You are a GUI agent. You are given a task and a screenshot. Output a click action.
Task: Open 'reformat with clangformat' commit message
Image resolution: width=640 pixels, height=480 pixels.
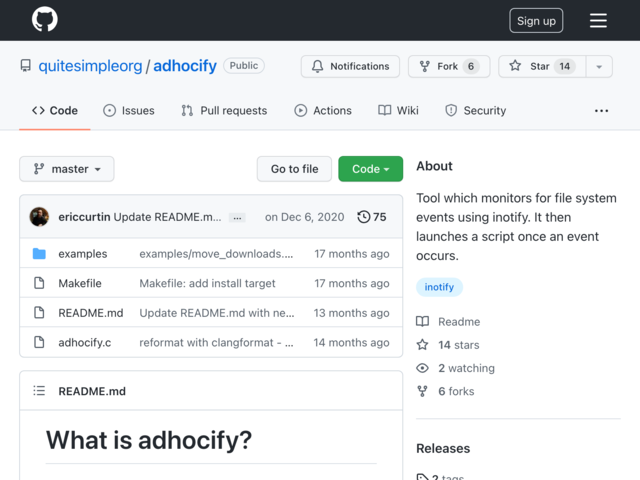pyautogui.click(x=216, y=342)
